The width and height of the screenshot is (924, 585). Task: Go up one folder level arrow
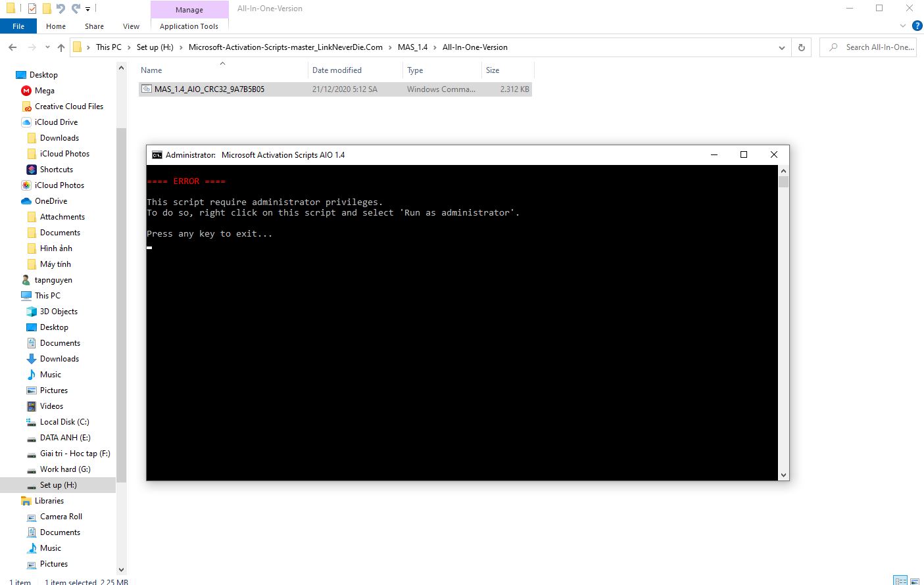(61, 47)
